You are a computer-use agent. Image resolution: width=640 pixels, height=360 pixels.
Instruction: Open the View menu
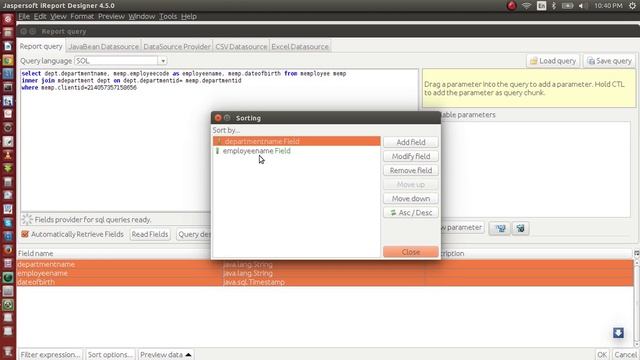coord(58,16)
